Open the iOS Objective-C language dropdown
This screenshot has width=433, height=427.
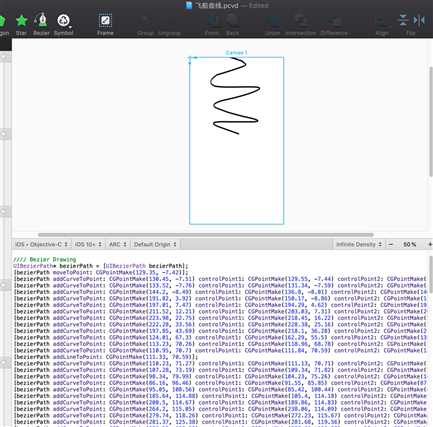(42, 244)
